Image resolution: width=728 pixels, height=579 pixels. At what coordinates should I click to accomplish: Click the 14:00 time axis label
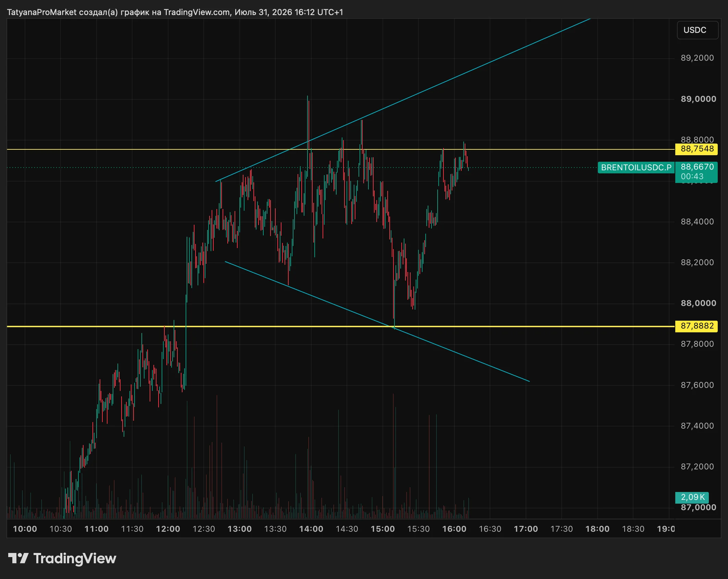311,529
